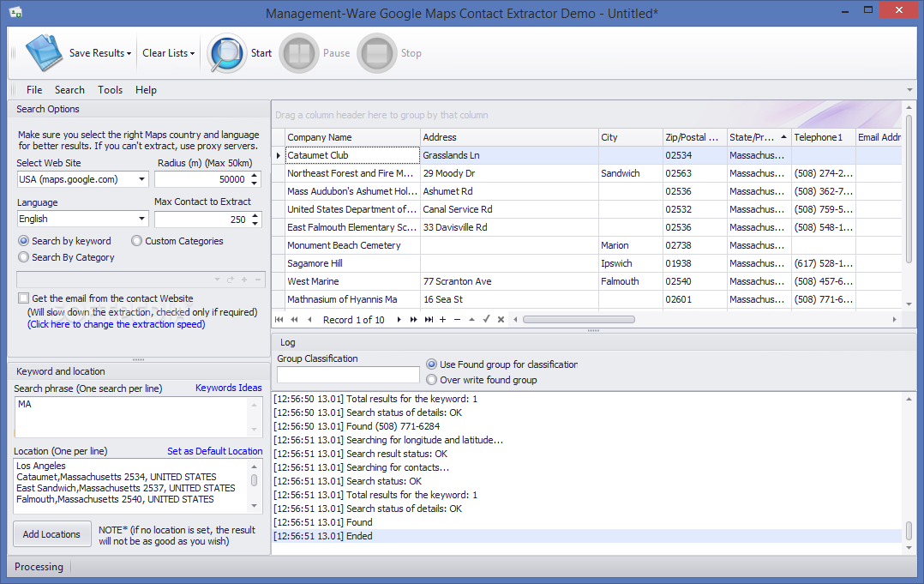Image resolution: width=924 pixels, height=584 pixels.
Task: Increase Max Contact to Extract value
Action: [x=255, y=215]
